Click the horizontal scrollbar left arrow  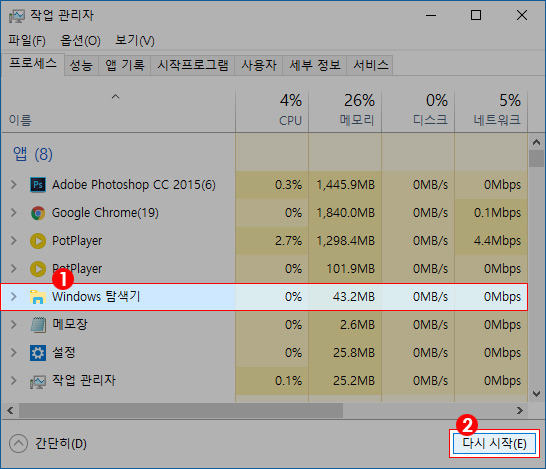[10, 411]
